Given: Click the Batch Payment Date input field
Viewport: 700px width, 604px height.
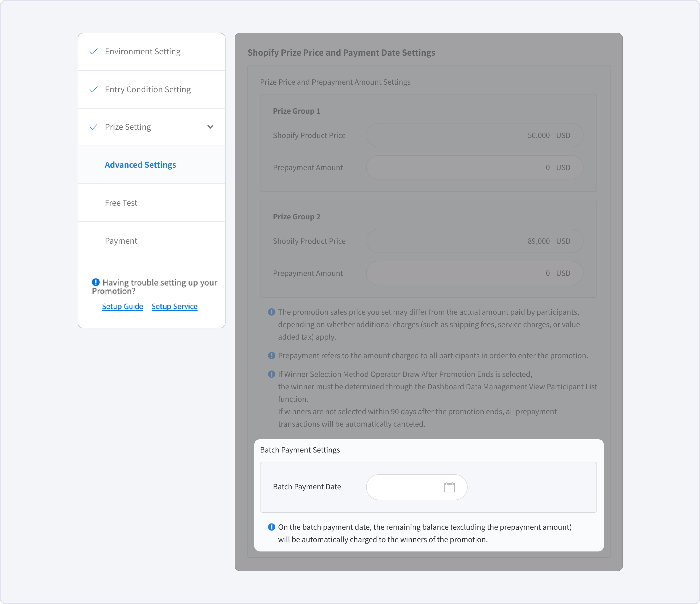Looking at the screenshot, I should click(x=417, y=487).
